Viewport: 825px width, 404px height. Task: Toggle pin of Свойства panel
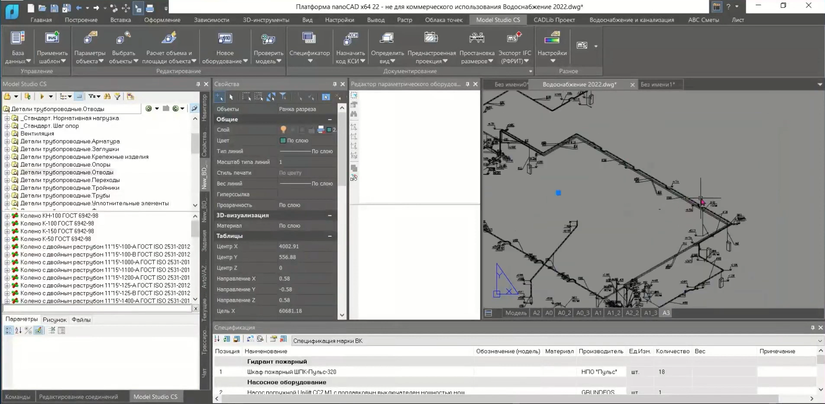point(334,84)
